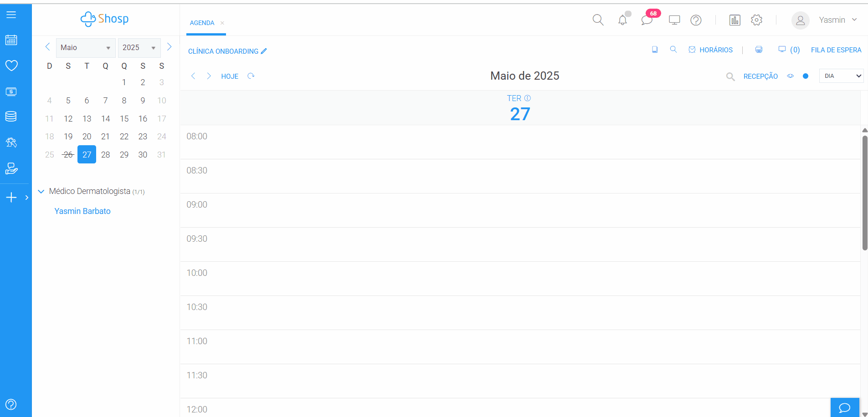Collapse the Médico Dermatologista group
This screenshot has height=417, width=868.
(x=41, y=192)
